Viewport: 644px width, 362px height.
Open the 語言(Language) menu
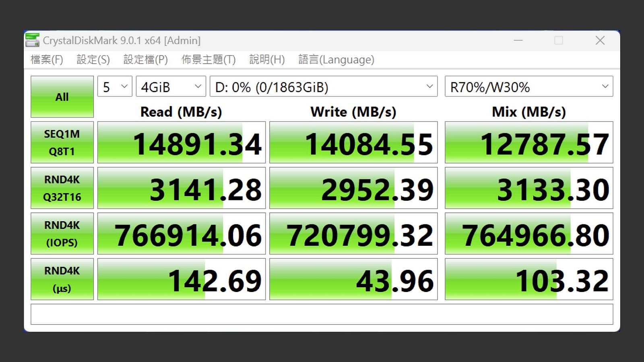click(336, 60)
